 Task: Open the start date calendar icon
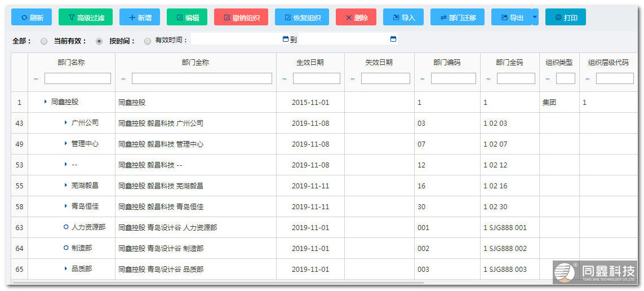(x=286, y=39)
